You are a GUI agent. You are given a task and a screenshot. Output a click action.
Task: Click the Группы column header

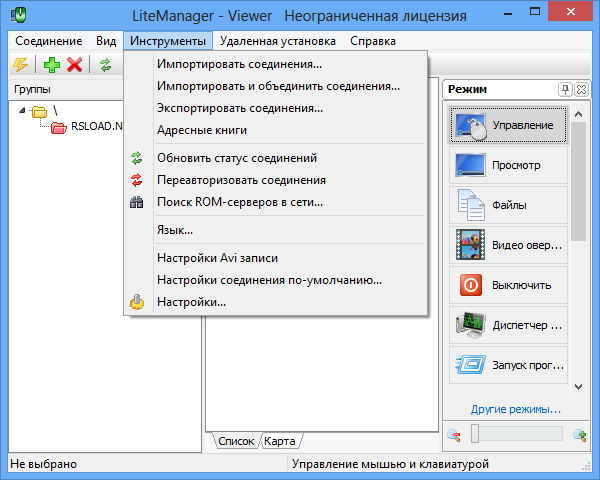[x=66, y=90]
